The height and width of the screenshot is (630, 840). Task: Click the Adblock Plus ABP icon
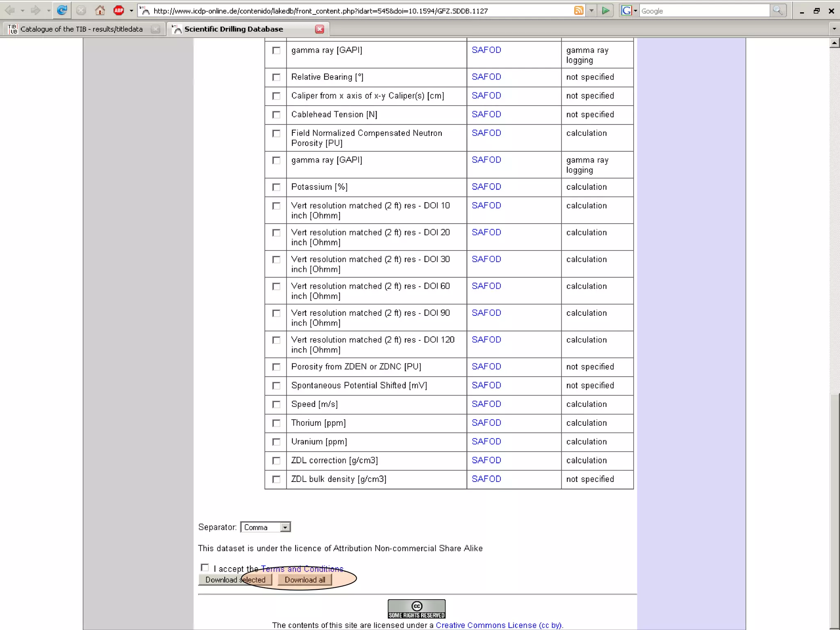(119, 11)
